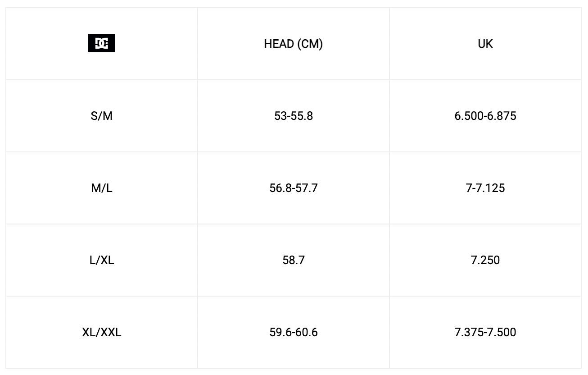Click head measurement 53-55.8
Screen dimensions: 588x375
point(293,116)
